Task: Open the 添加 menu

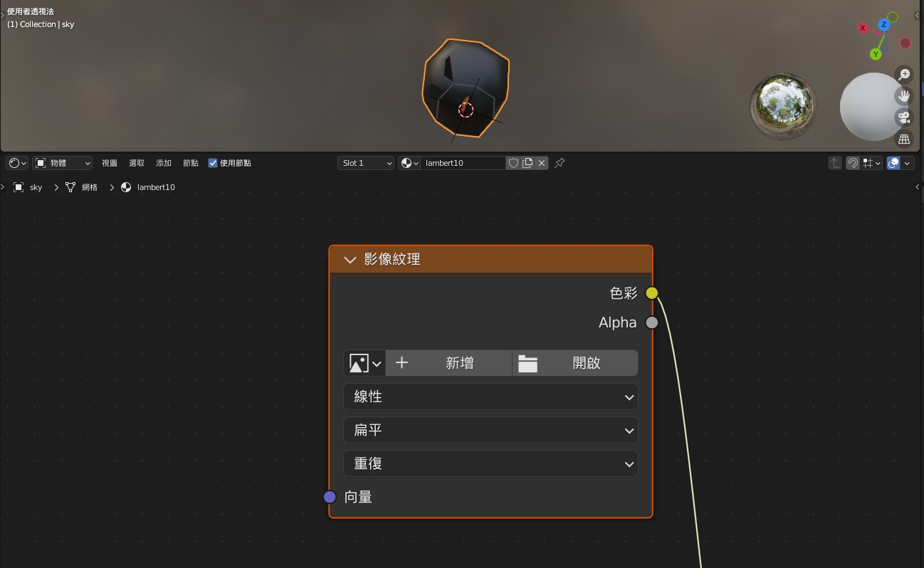Action: pos(164,163)
